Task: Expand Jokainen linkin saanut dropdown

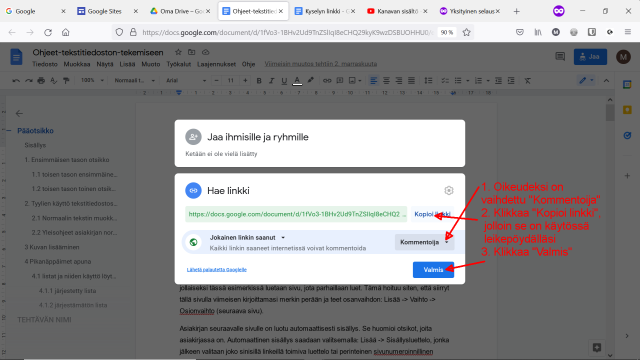Action: pyautogui.click(x=247, y=238)
